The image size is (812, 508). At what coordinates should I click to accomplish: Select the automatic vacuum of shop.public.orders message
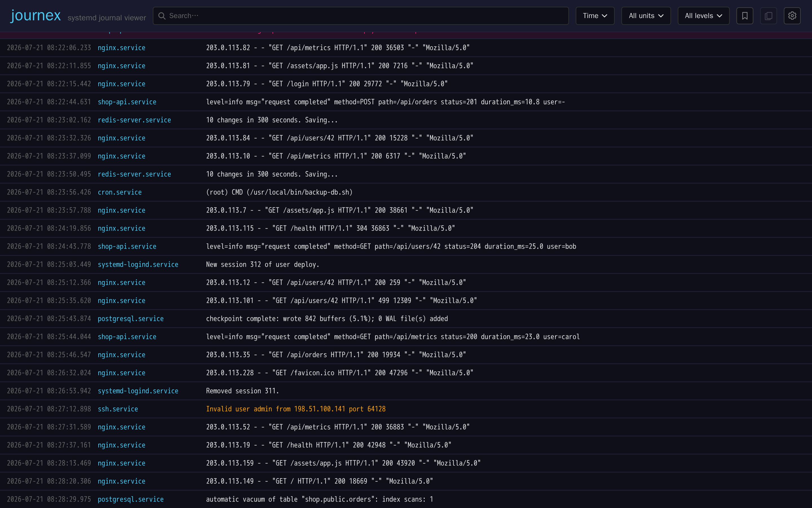click(x=319, y=499)
